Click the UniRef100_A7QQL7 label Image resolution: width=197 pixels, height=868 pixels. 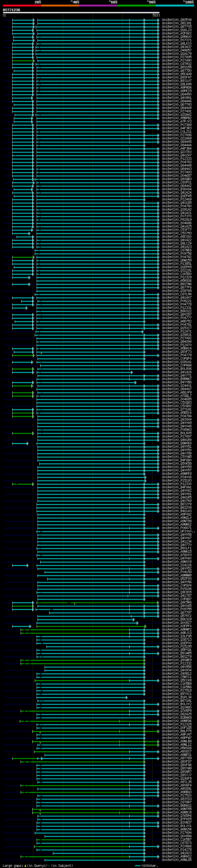[177, 396]
